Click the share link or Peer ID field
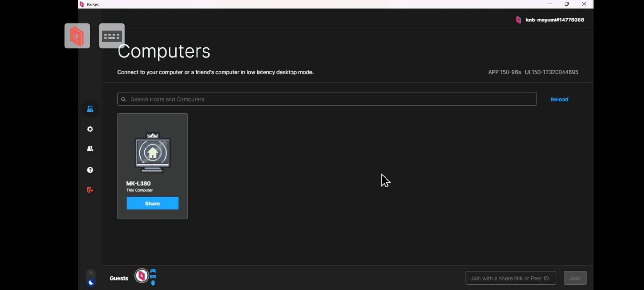The image size is (644, 290). (x=510, y=278)
